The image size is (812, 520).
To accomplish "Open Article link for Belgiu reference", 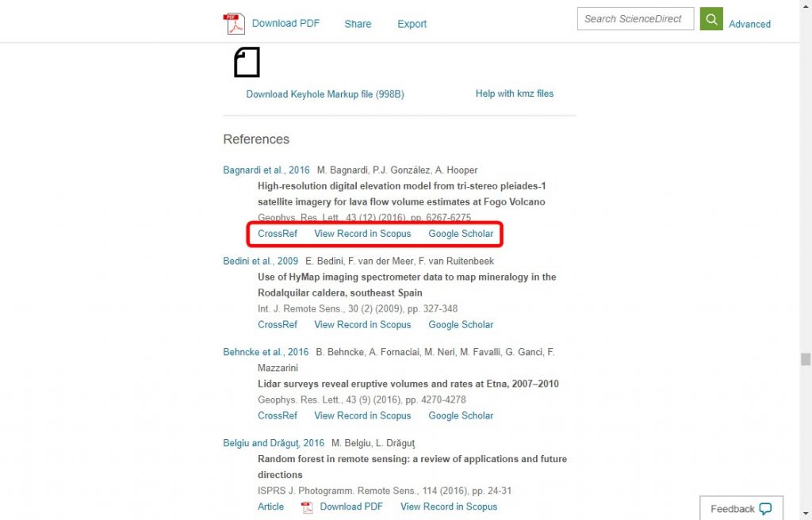I will 271,507.
